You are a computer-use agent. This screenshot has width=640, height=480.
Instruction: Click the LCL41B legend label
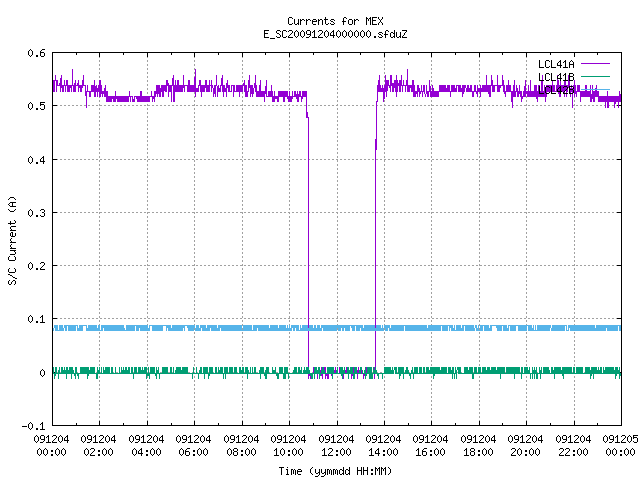556,77
